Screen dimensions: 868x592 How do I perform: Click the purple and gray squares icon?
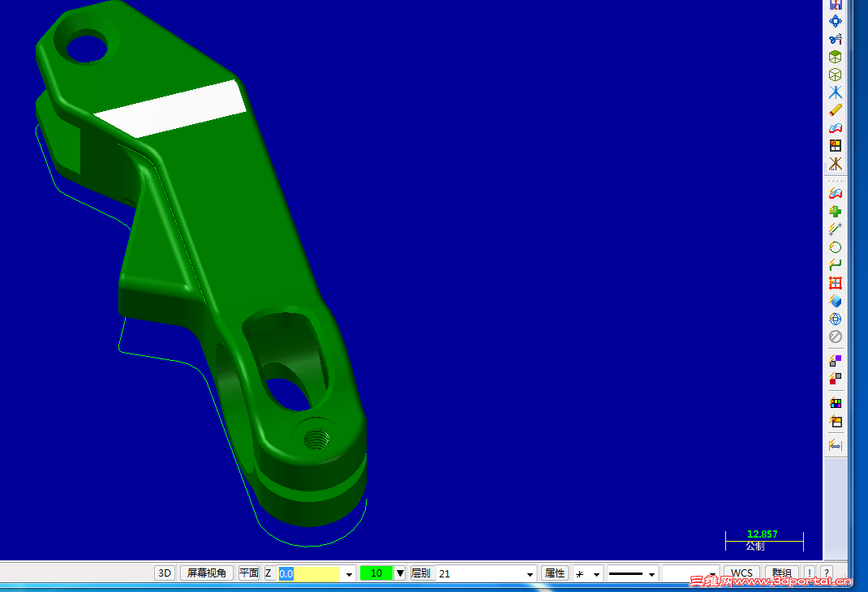[836, 361]
